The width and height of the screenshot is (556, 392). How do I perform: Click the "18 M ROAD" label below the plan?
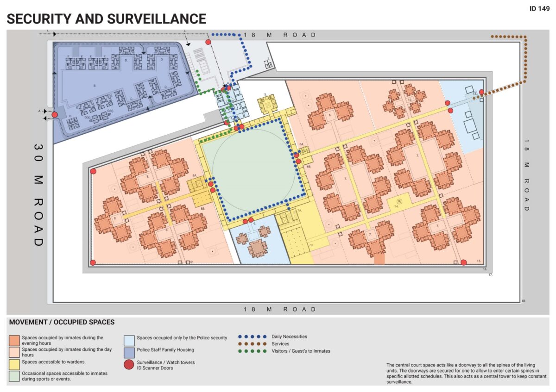280,309
